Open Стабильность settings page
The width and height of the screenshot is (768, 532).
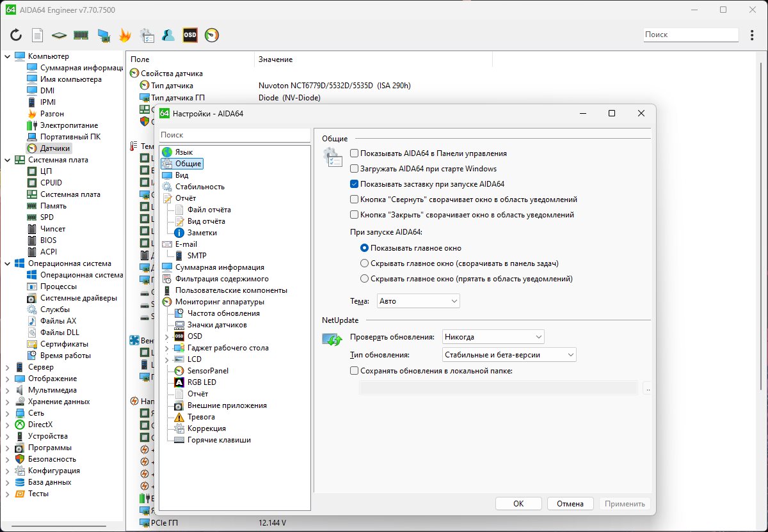click(193, 187)
